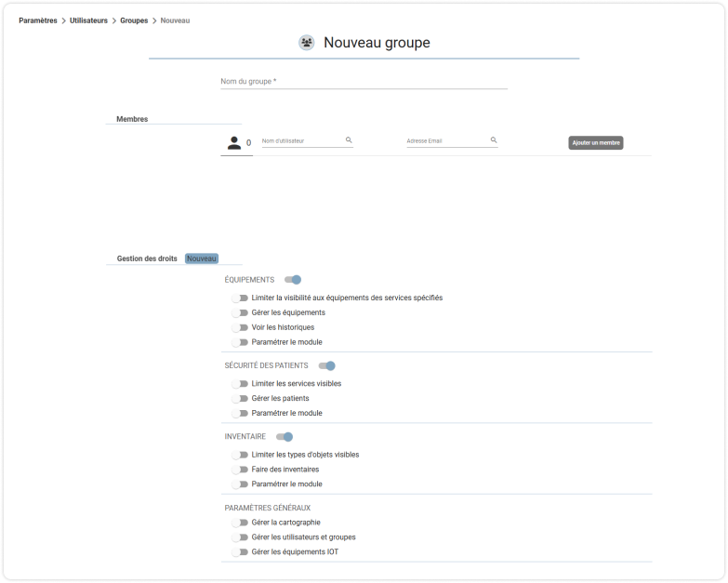Viewport: 728px width, 583px height.
Task: Click the SÉCURITÉ DES PATIENTS label
Action: [x=266, y=365]
